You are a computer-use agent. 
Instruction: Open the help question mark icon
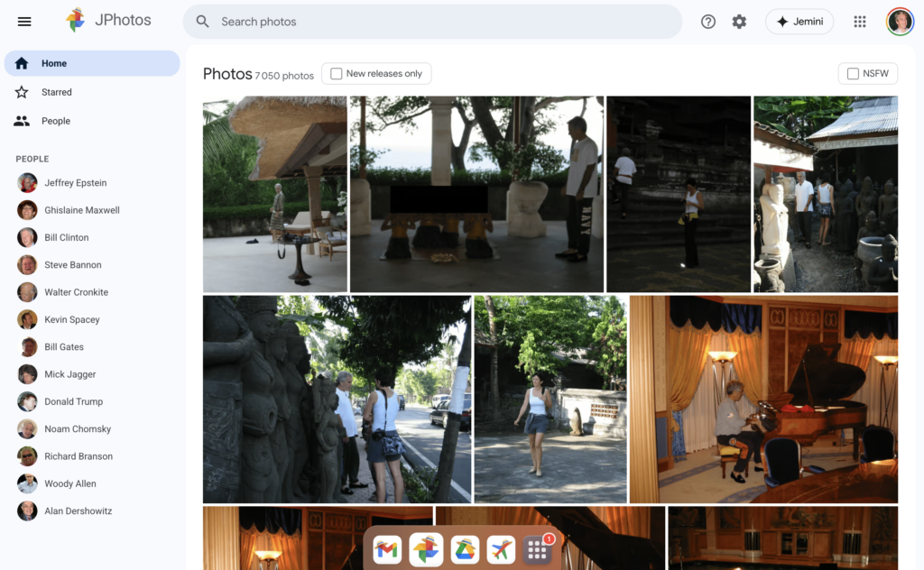[708, 22]
